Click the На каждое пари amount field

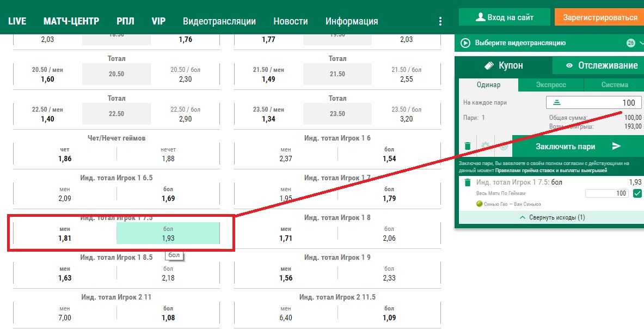click(x=593, y=103)
